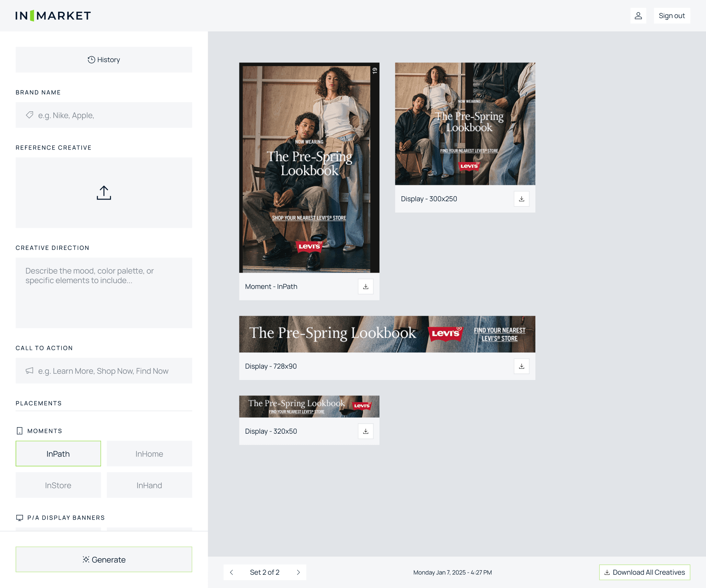Image resolution: width=706 pixels, height=588 pixels.
Task: Open the History panel
Action: [104, 60]
